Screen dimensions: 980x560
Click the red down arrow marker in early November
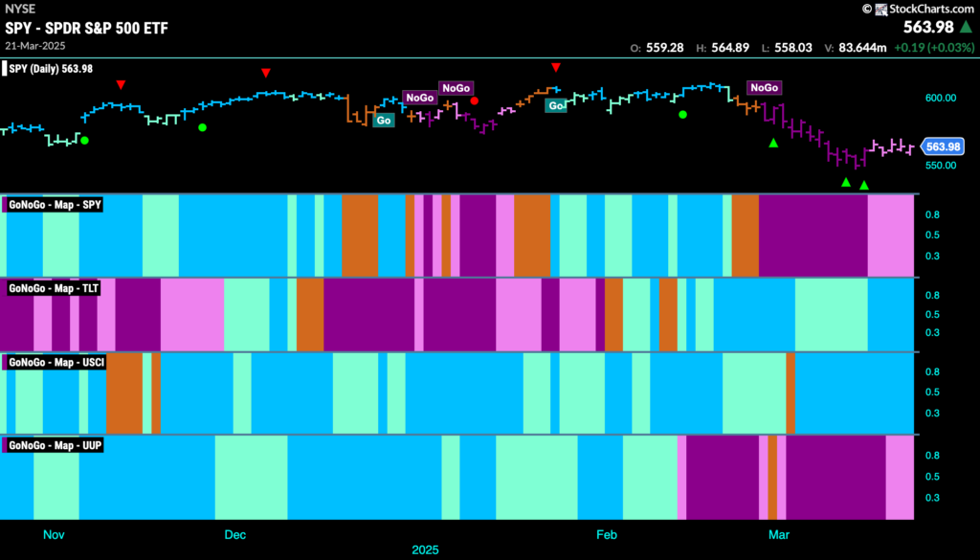click(121, 84)
